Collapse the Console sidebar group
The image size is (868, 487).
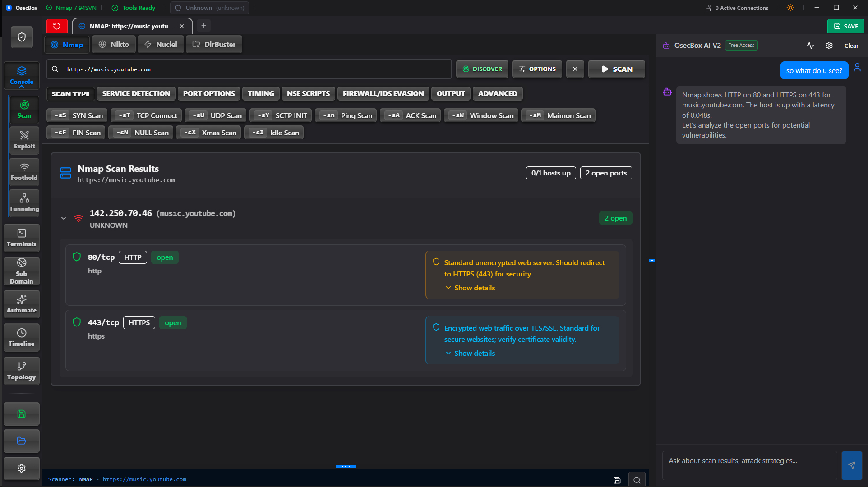coord(22,87)
